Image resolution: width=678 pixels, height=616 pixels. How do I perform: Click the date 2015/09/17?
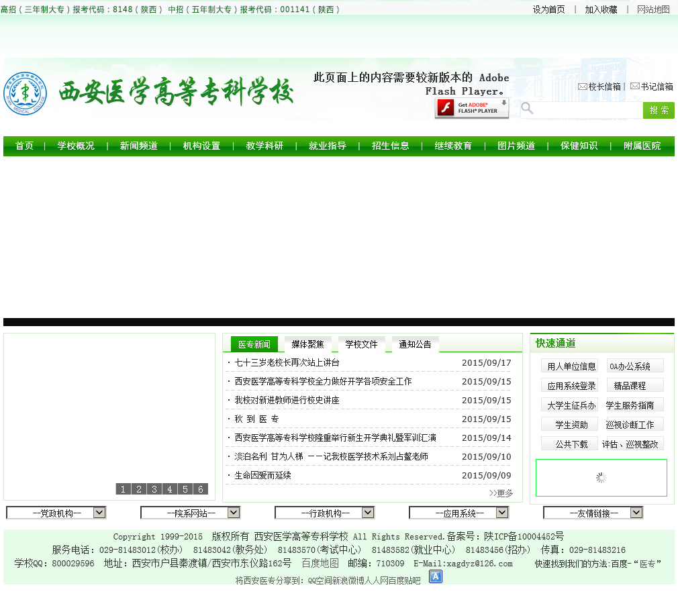(487, 362)
